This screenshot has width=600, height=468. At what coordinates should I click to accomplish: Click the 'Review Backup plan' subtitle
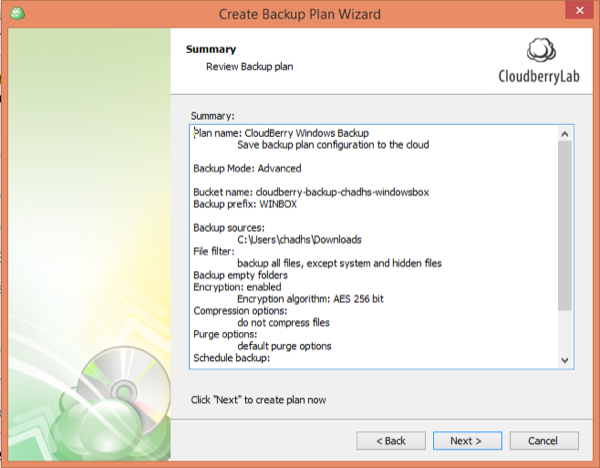pos(249,67)
